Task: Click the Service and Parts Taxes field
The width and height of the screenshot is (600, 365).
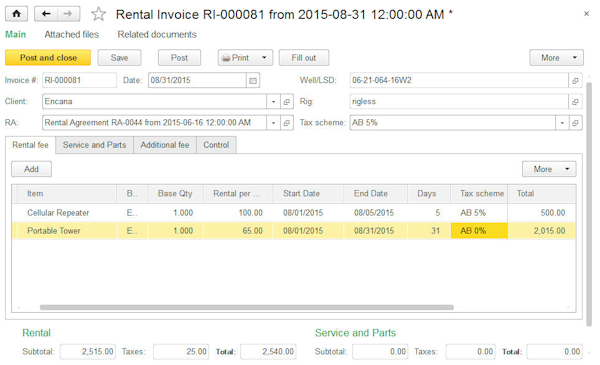Action: pos(470,352)
